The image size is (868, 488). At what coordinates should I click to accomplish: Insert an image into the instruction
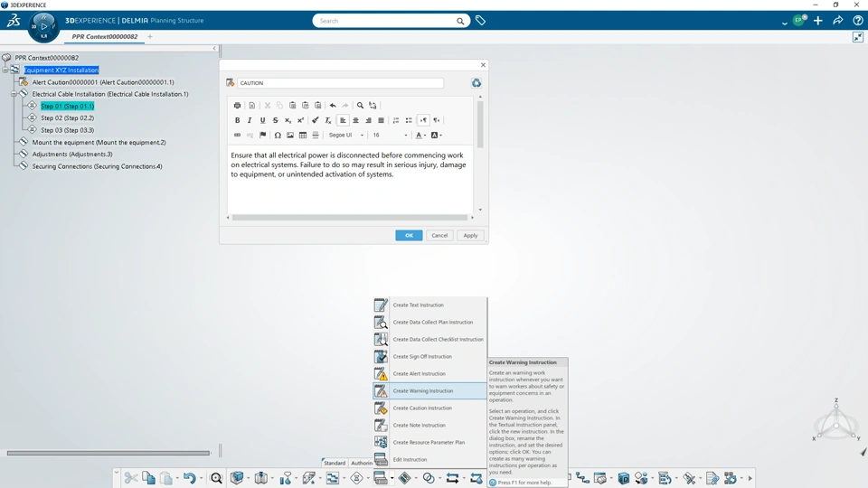(x=290, y=135)
